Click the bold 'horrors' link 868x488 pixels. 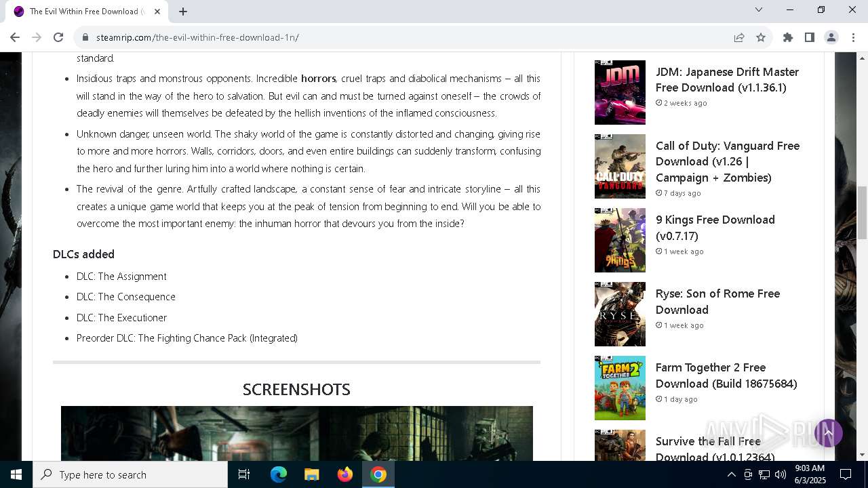click(319, 79)
